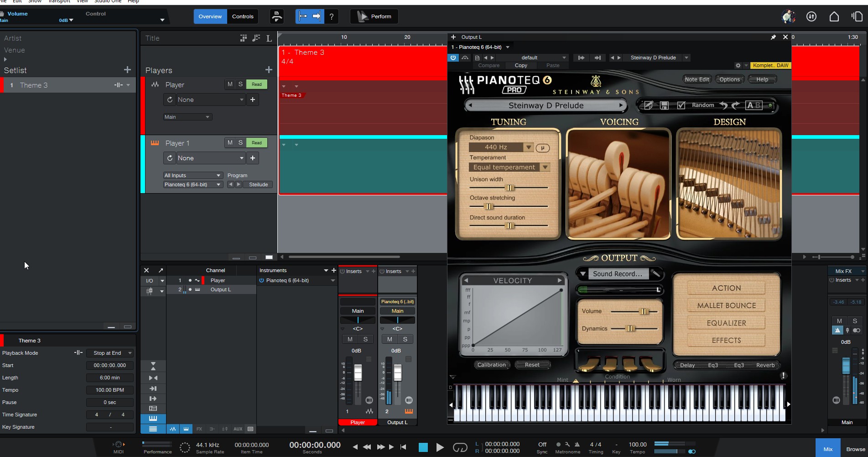Screen dimensions: 868x457
Task: Click the Pianoteq undo arrow icon
Action: click(723, 105)
